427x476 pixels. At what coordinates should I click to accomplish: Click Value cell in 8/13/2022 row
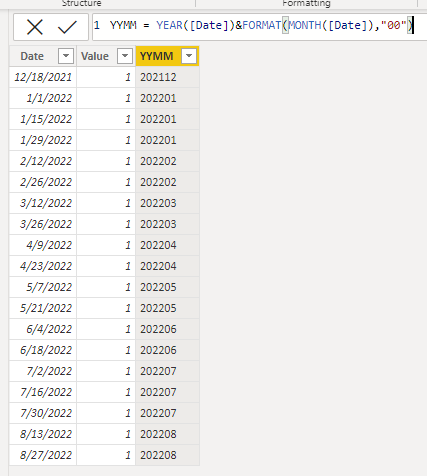(x=106, y=434)
